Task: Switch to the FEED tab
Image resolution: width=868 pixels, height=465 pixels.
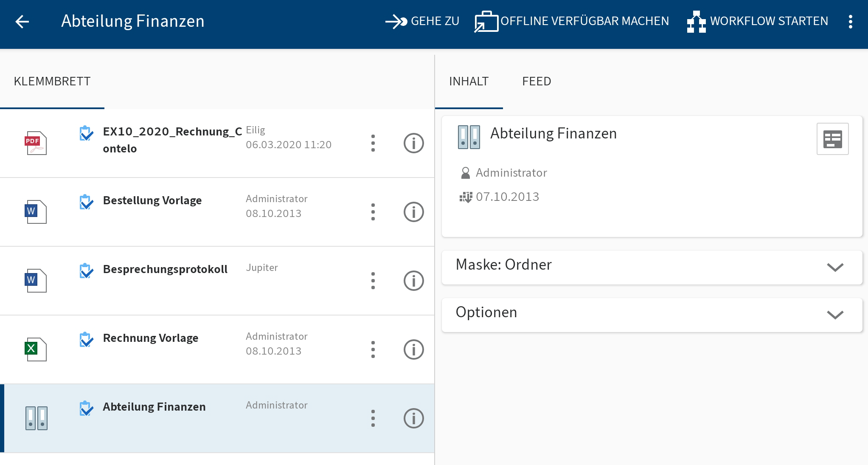Action: pos(537,81)
